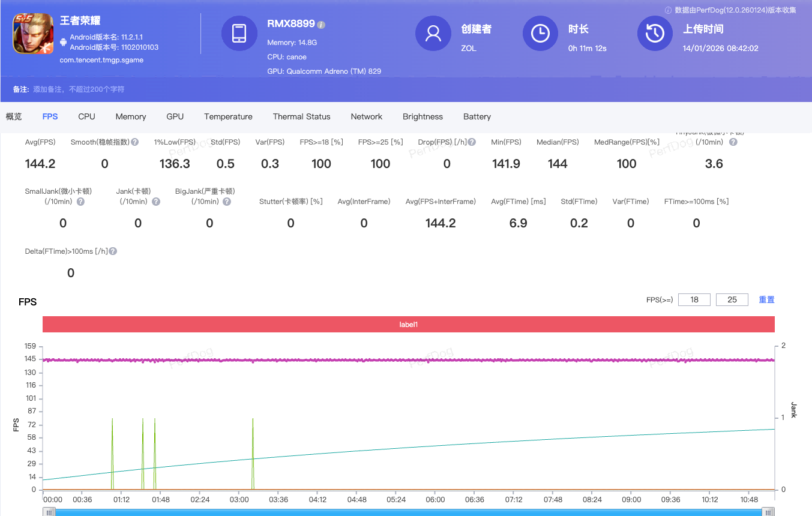Screen dimensions: 812x516
Task: Click the FPS threshold input showing 18
Action: coord(694,299)
